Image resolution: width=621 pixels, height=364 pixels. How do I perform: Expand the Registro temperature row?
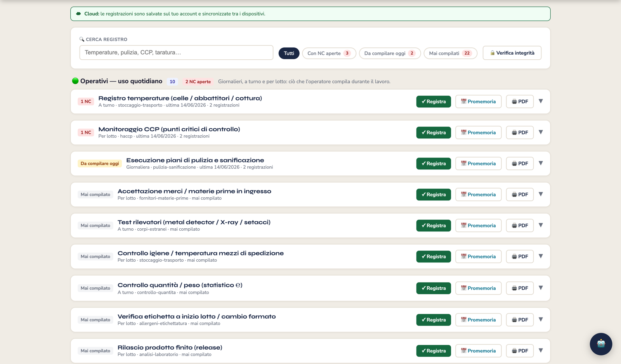pyautogui.click(x=541, y=101)
